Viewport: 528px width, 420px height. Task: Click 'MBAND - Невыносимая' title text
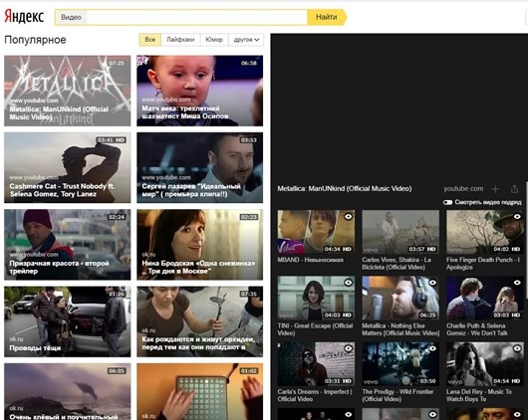pyautogui.click(x=311, y=260)
